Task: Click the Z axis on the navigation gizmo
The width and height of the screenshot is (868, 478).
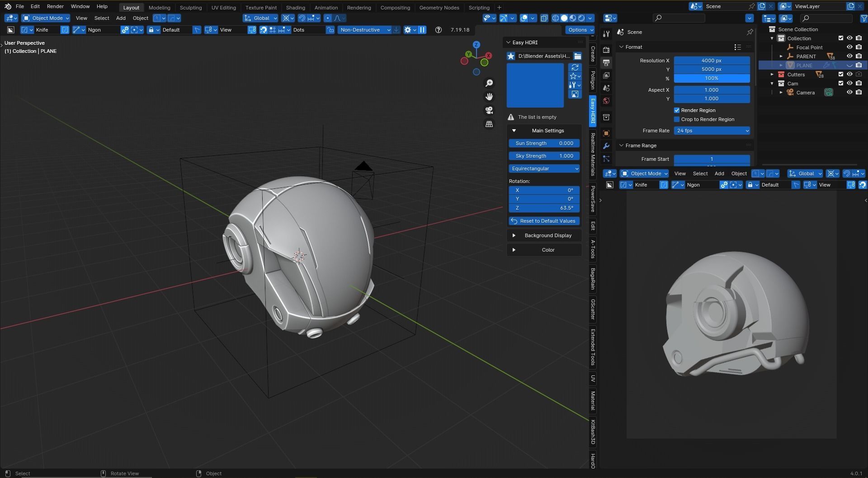Action: tap(476, 45)
